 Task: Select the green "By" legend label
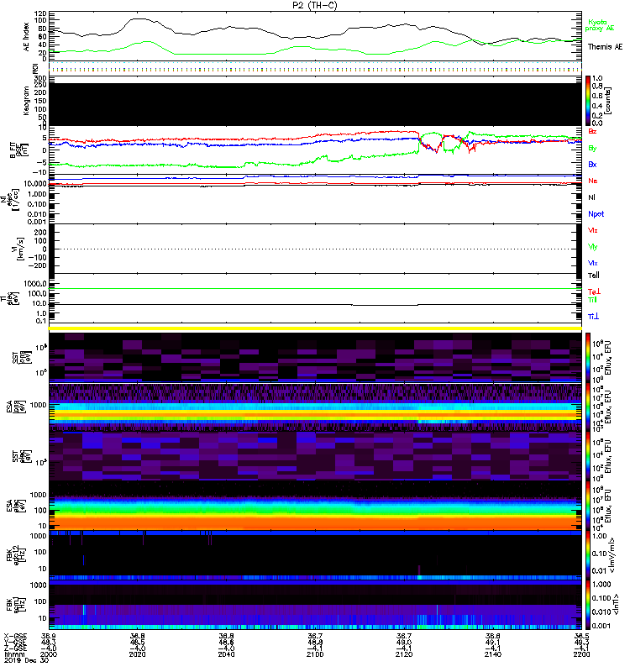click(x=592, y=149)
